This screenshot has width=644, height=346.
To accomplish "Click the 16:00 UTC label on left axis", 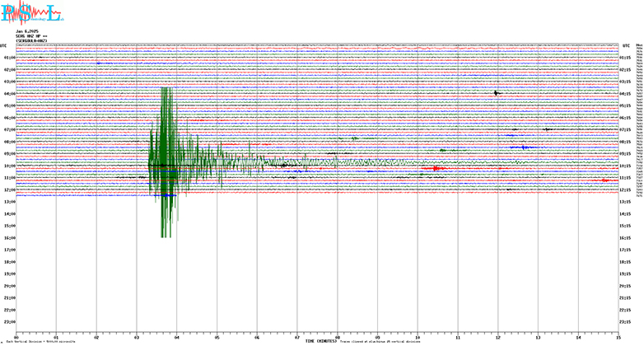I will coord(8,238).
